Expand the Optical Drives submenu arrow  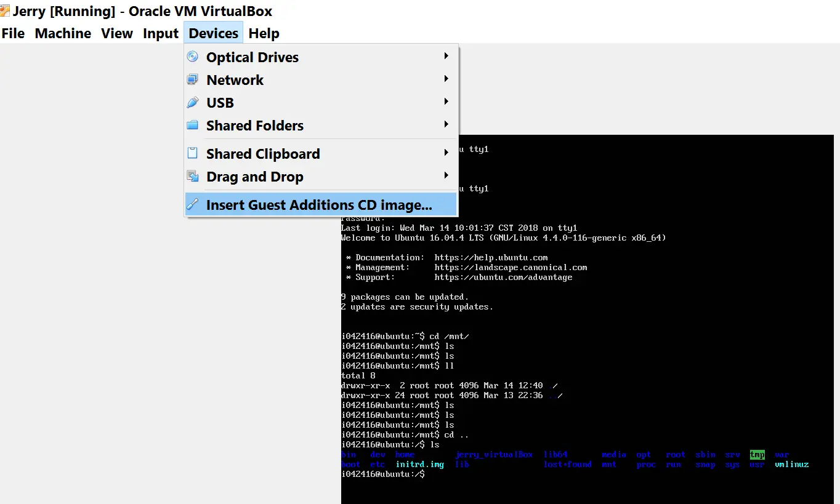click(x=446, y=56)
